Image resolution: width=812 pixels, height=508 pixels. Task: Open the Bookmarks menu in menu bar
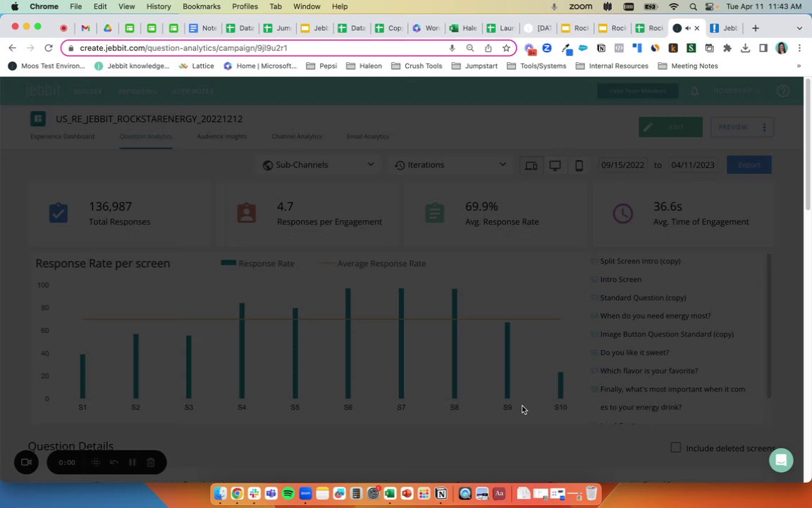(x=202, y=6)
